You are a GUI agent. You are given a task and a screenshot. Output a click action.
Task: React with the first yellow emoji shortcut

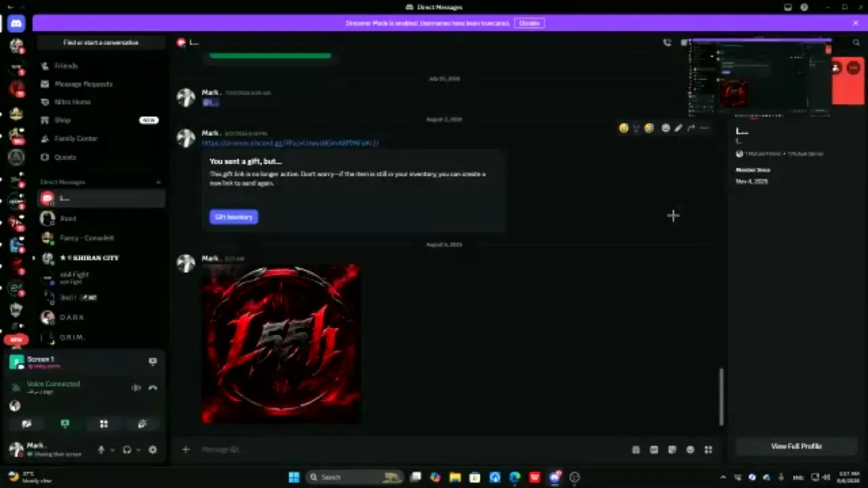tap(623, 127)
